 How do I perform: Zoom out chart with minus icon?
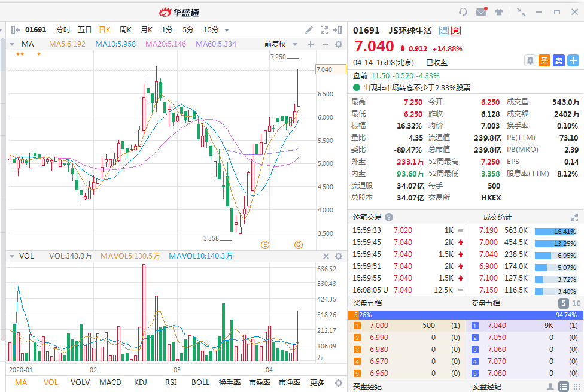click(x=325, y=44)
